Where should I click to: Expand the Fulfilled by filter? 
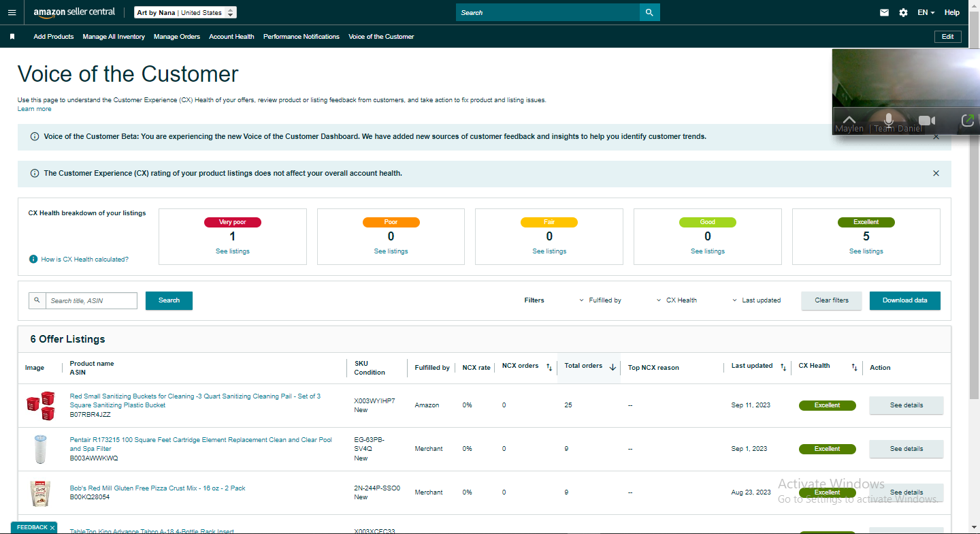pos(600,300)
